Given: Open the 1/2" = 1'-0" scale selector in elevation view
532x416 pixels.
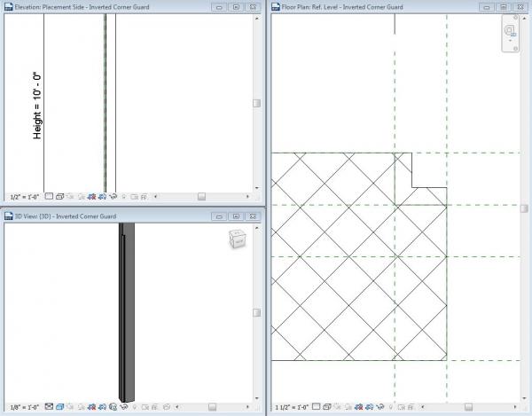Looking at the screenshot, I should tap(25, 197).
